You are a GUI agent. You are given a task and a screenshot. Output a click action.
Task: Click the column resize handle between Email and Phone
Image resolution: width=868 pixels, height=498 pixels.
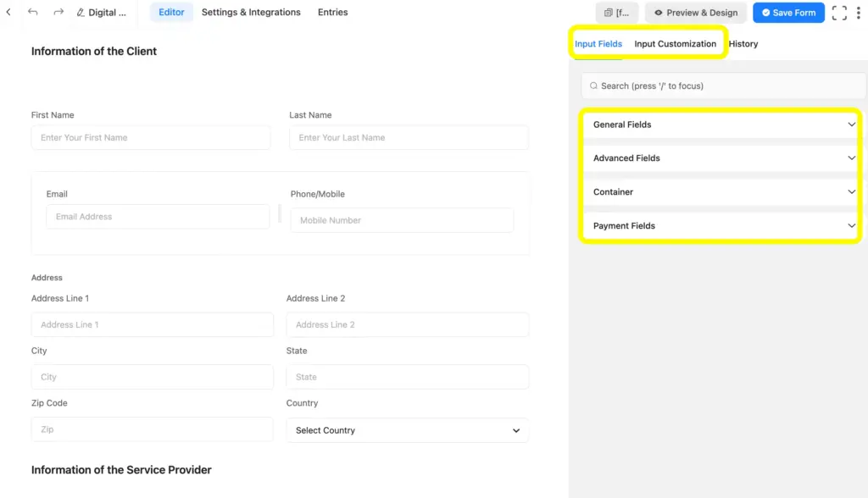click(x=280, y=213)
